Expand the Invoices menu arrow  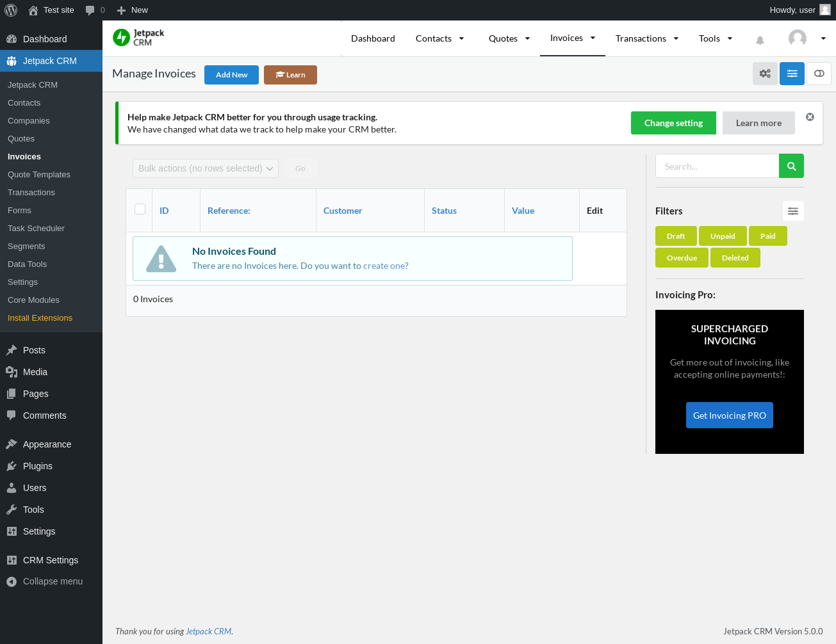(x=593, y=38)
